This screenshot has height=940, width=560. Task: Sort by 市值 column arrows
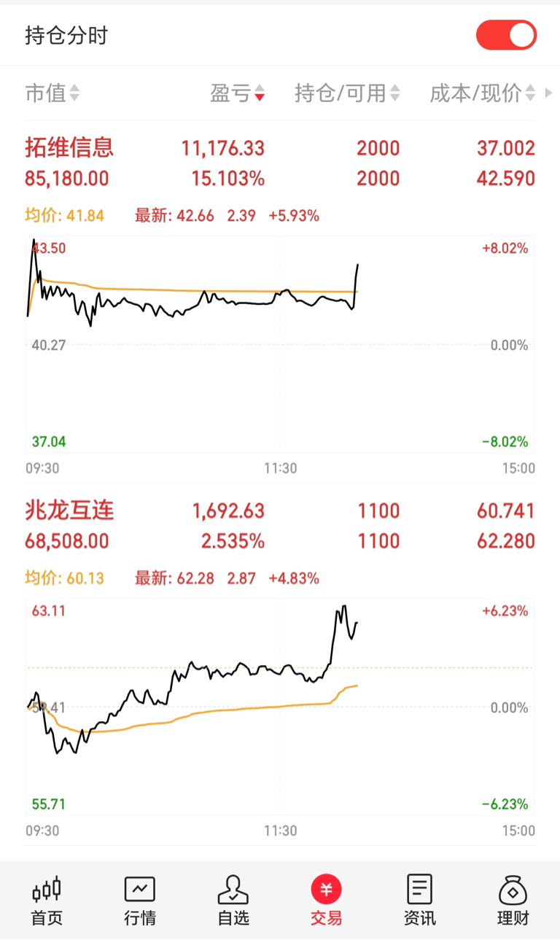click(x=74, y=93)
